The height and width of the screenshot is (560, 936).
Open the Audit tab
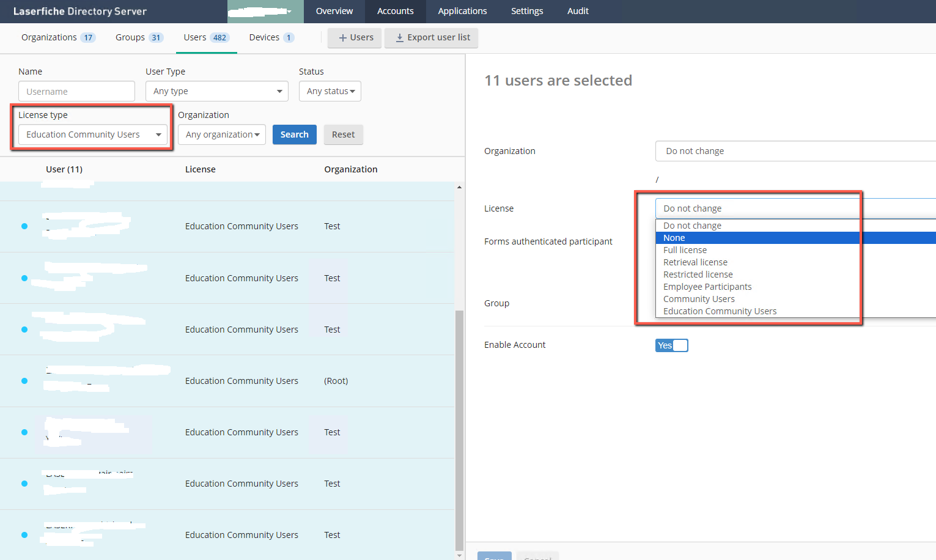click(x=578, y=11)
